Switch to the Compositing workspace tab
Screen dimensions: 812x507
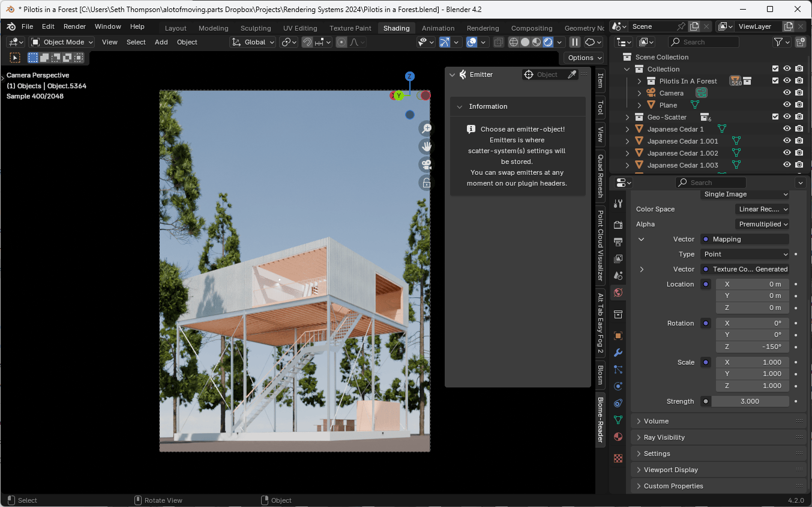pos(531,28)
